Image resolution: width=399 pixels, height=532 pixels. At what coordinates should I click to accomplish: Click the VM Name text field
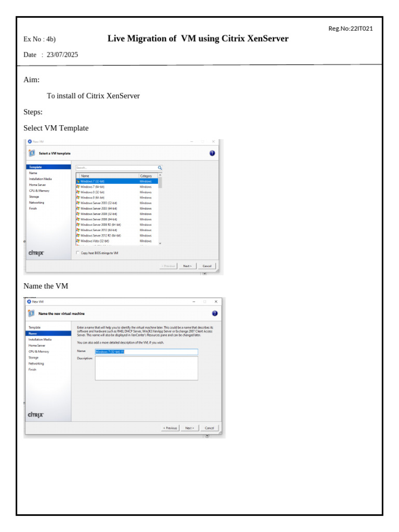click(x=146, y=352)
